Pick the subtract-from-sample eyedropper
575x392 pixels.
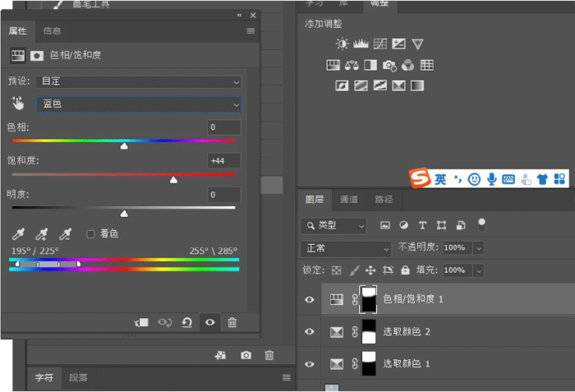coord(65,234)
